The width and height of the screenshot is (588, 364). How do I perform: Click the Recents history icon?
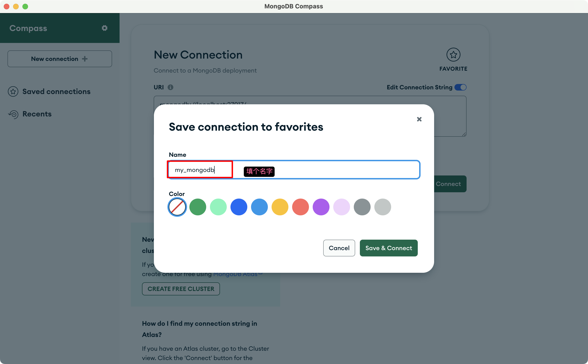click(x=13, y=114)
